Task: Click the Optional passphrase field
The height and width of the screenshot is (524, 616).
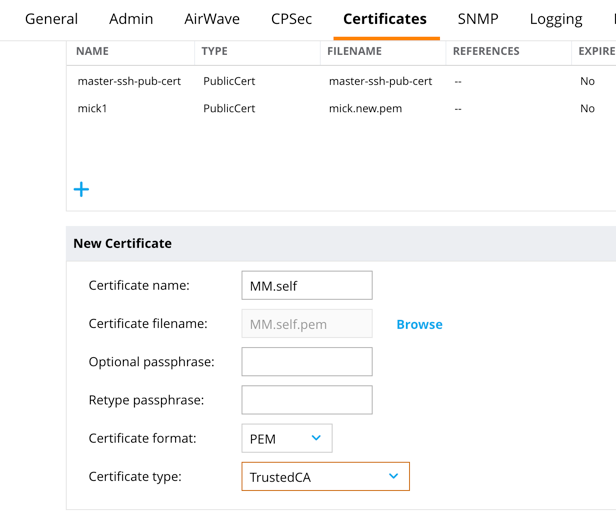Action: [307, 361]
